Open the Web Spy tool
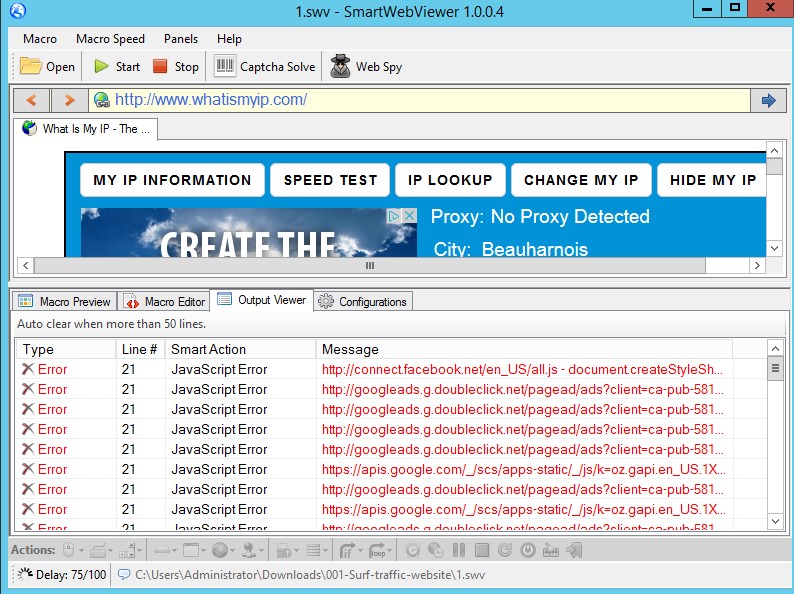Image resolution: width=794 pixels, height=594 pixels. click(366, 66)
